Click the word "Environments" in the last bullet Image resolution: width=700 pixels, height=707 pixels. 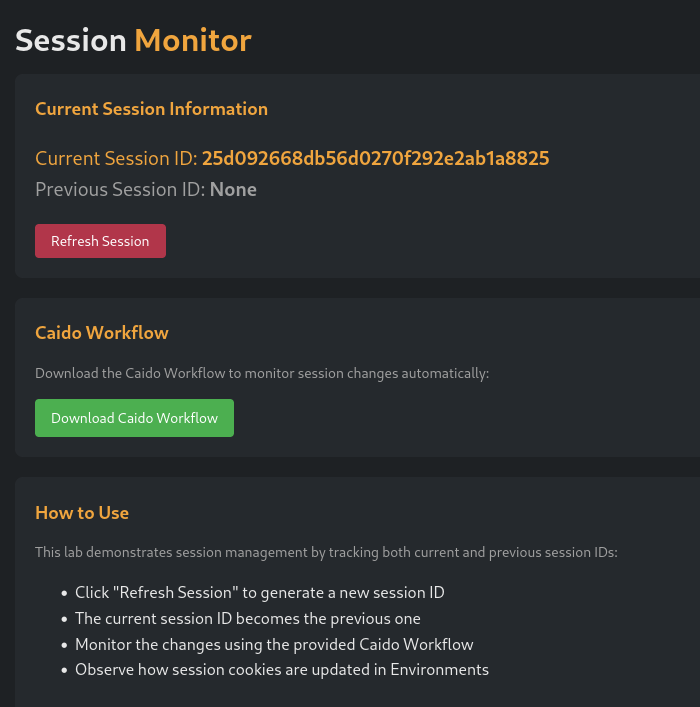(x=440, y=670)
